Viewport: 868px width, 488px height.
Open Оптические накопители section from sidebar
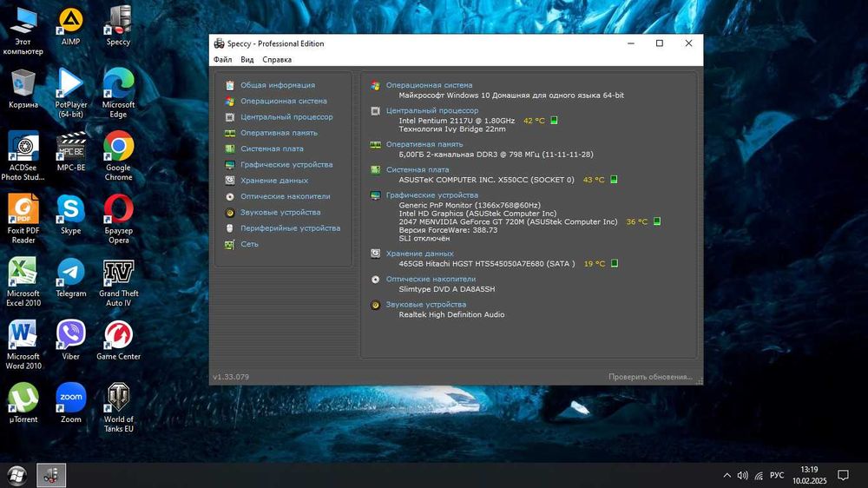(x=285, y=196)
